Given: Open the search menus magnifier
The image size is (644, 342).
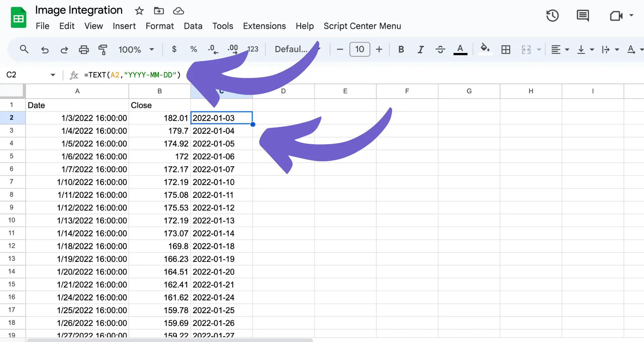Looking at the screenshot, I should tap(24, 49).
